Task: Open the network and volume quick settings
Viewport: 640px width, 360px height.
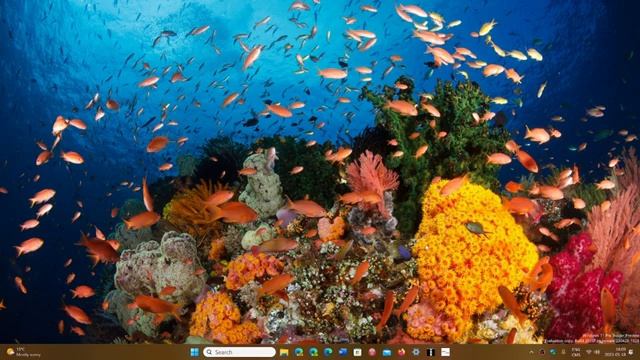Action: click(x=593, y=352)
